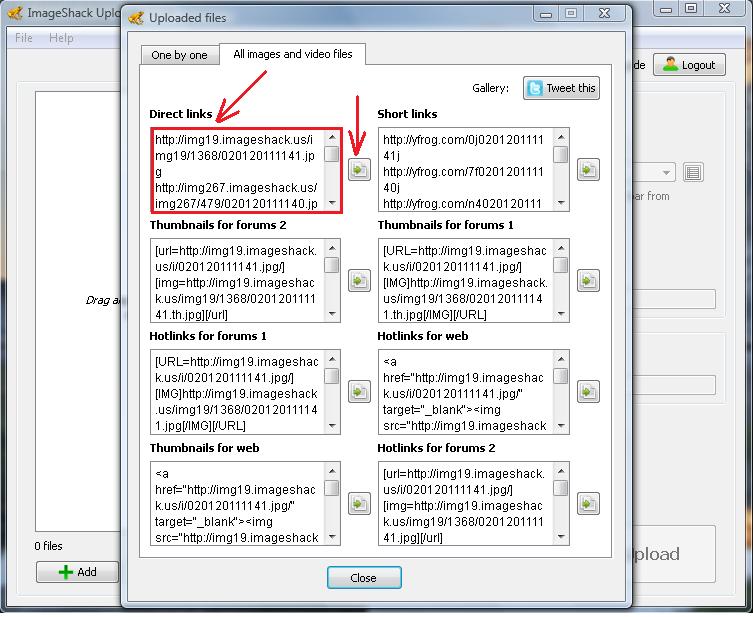Open the Help menu in ImageShack Uploader

point(61,38)
